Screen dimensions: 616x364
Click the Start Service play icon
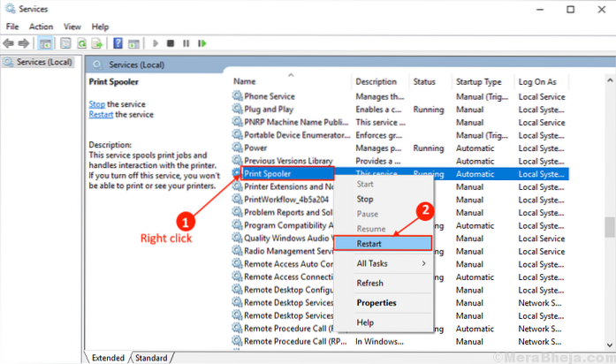157,42
